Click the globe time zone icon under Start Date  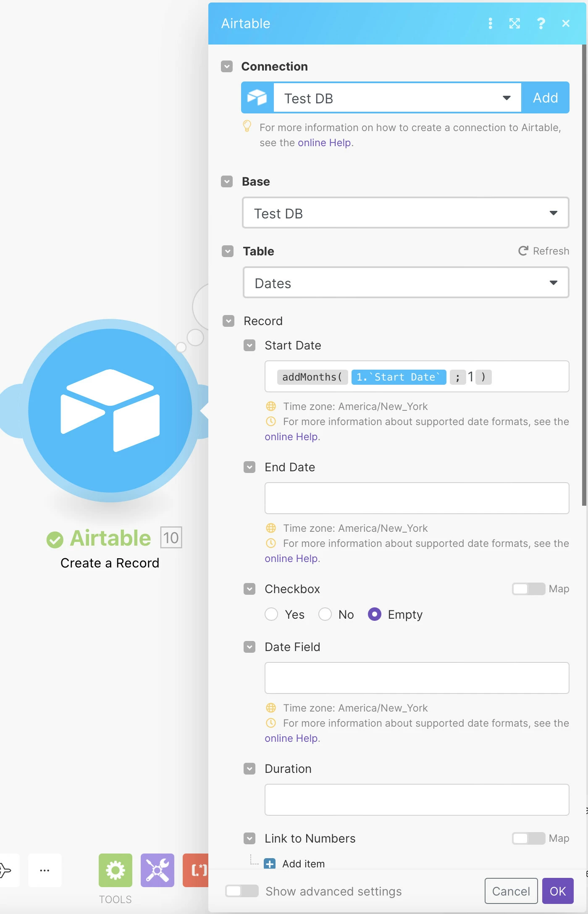point(271,406)
